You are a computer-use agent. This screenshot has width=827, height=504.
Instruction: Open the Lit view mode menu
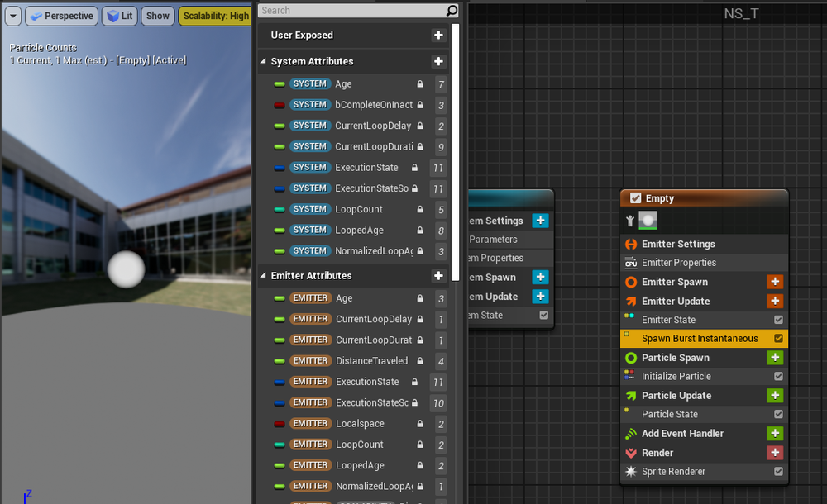coord(120,16)
